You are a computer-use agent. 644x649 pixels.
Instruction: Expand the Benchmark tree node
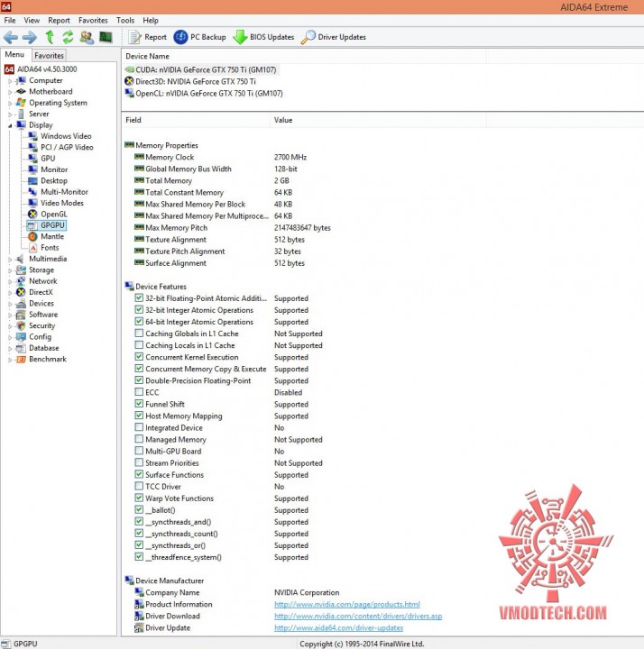click(x=10, y=360)
